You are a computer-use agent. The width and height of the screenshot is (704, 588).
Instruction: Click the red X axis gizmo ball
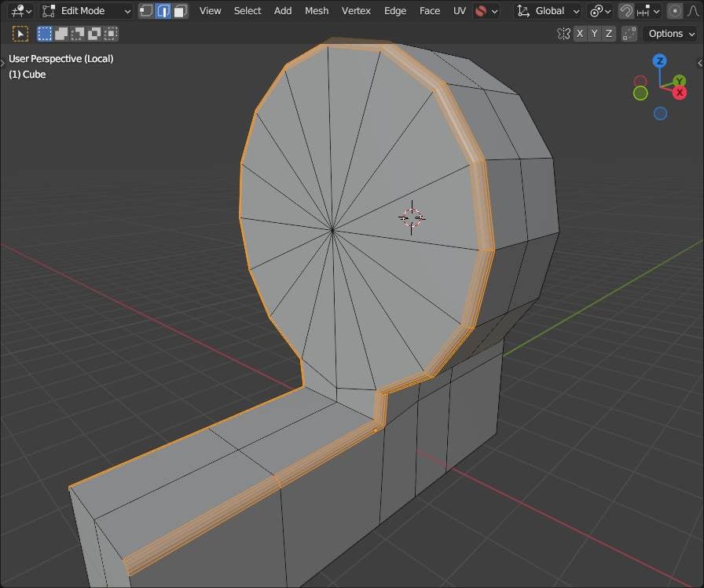click(x=680, y=93)
